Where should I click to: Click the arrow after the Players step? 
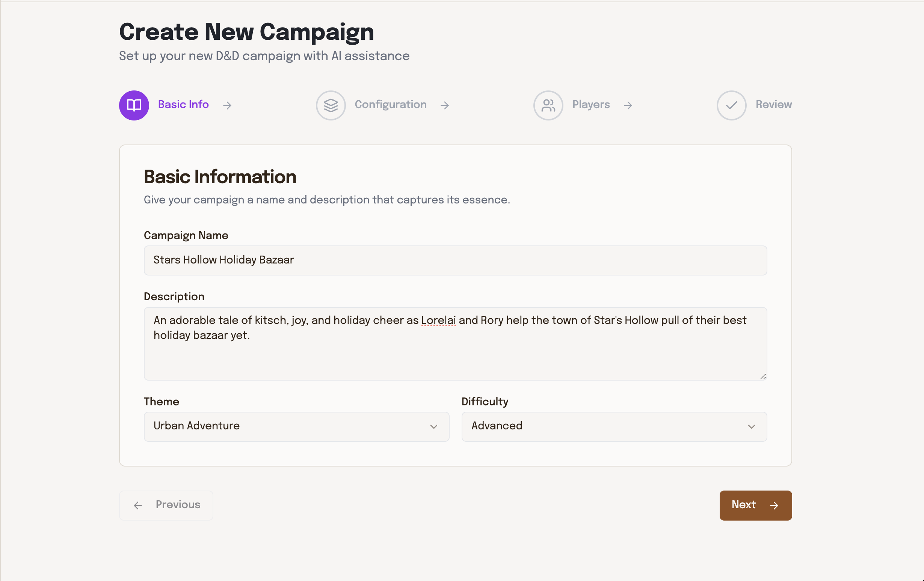628,105
